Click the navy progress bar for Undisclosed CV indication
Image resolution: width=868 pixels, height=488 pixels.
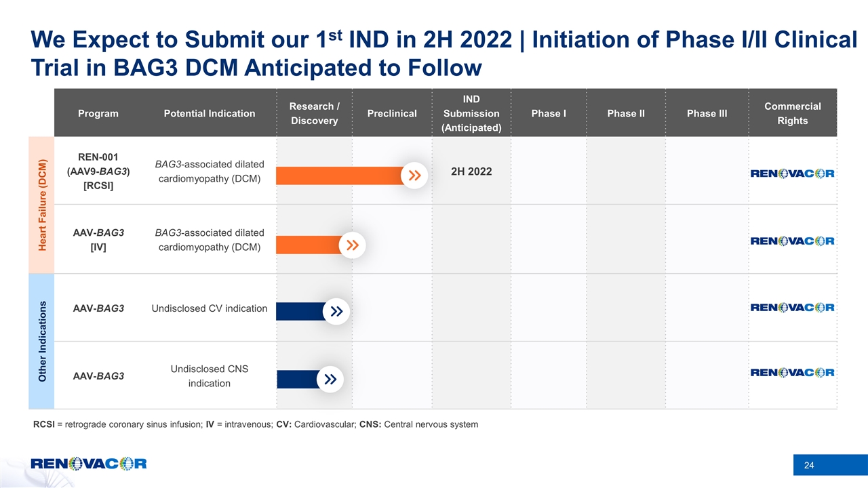pos(302,311)
